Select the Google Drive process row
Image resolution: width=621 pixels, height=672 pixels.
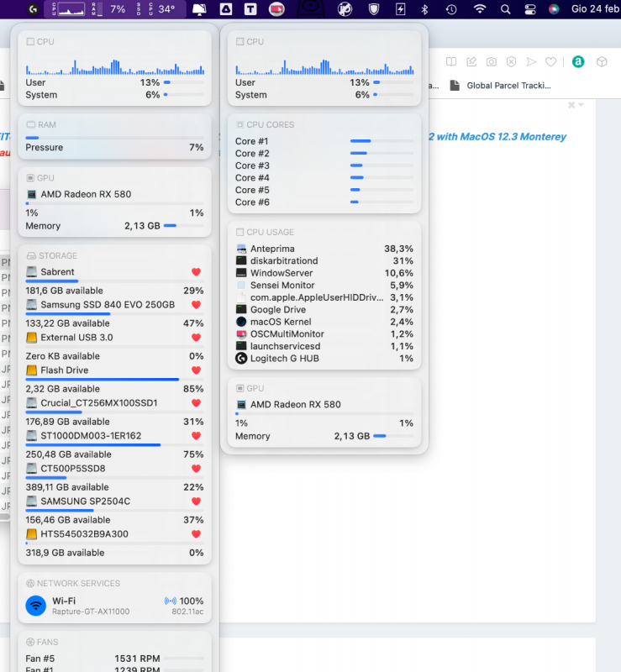coord(324,309)
